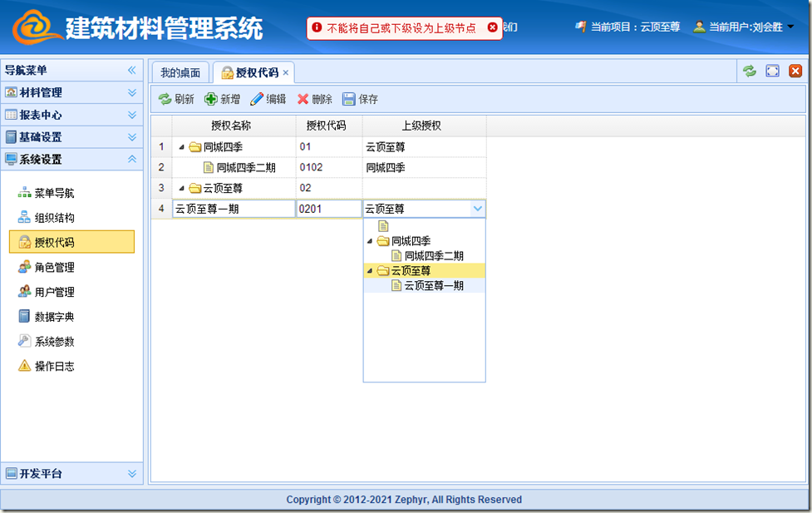Refresh the grid with 刷新 button
The image size is (812, 513).
click(x=176, y=99)
